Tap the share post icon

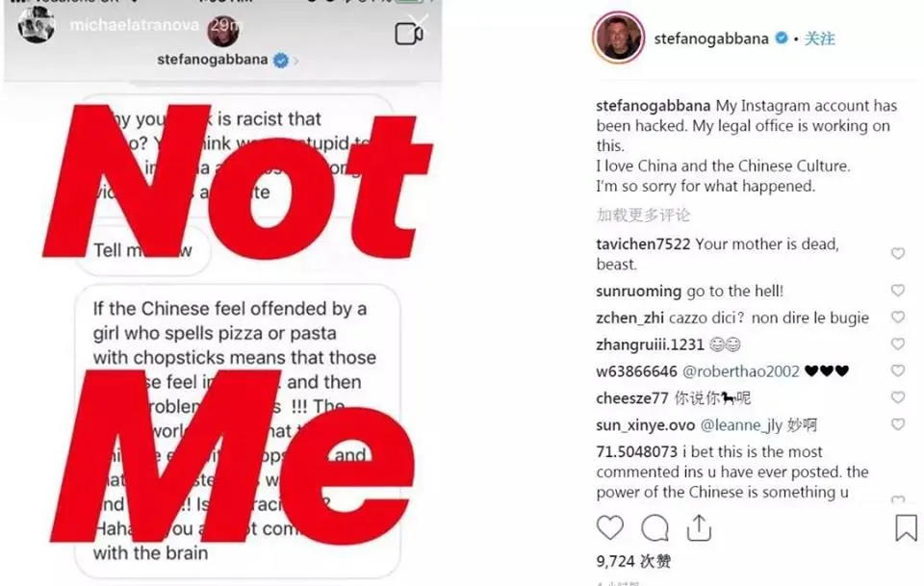click(699, 527)
